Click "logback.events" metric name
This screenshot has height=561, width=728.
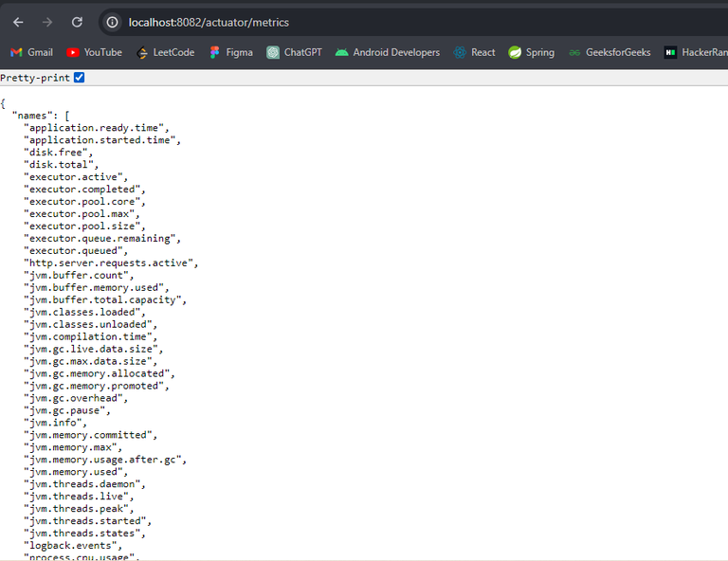70,546
